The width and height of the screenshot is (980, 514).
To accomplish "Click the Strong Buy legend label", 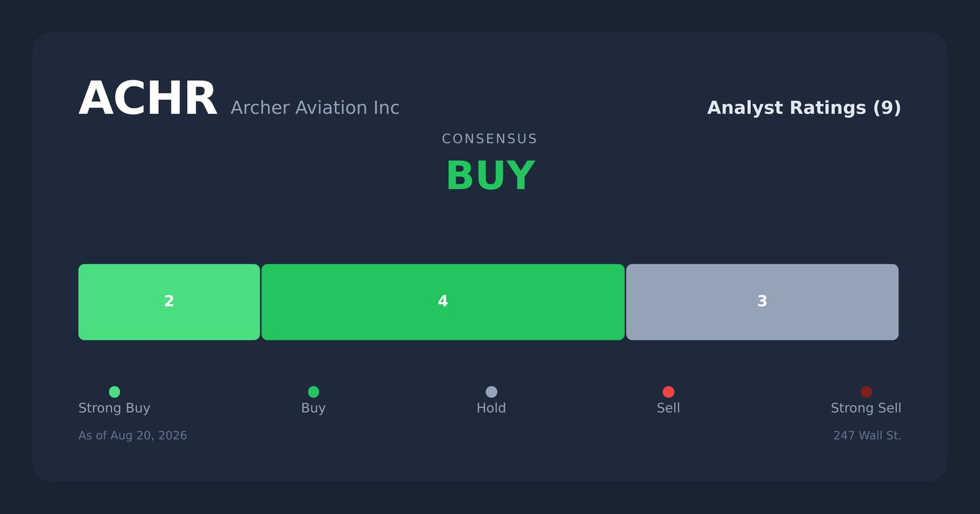I will tap(115, 408).
